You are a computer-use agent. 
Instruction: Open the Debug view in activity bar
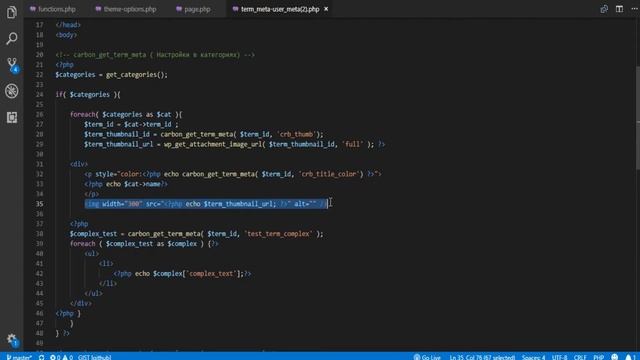point(12,91)
